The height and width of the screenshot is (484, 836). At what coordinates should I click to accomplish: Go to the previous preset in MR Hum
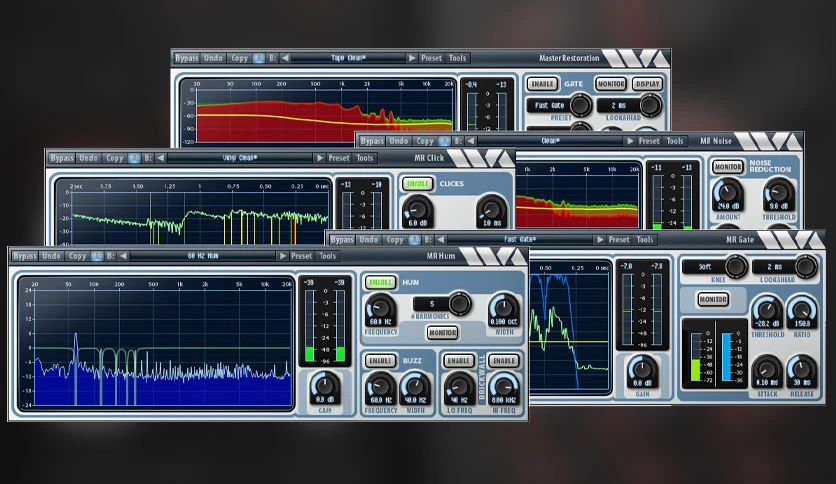123,256
